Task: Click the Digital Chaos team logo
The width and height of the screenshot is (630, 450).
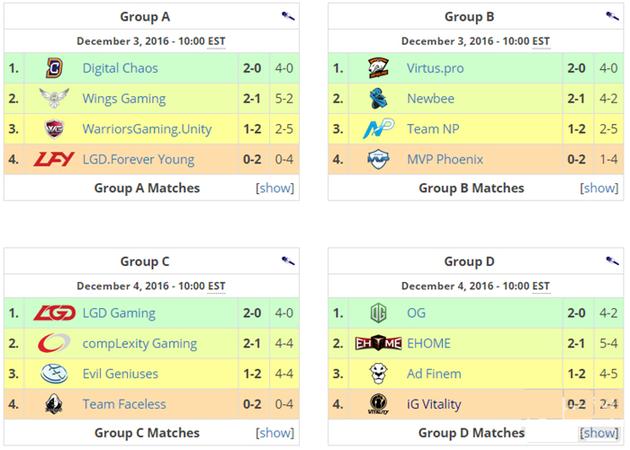Action: (x=54, y=68)
